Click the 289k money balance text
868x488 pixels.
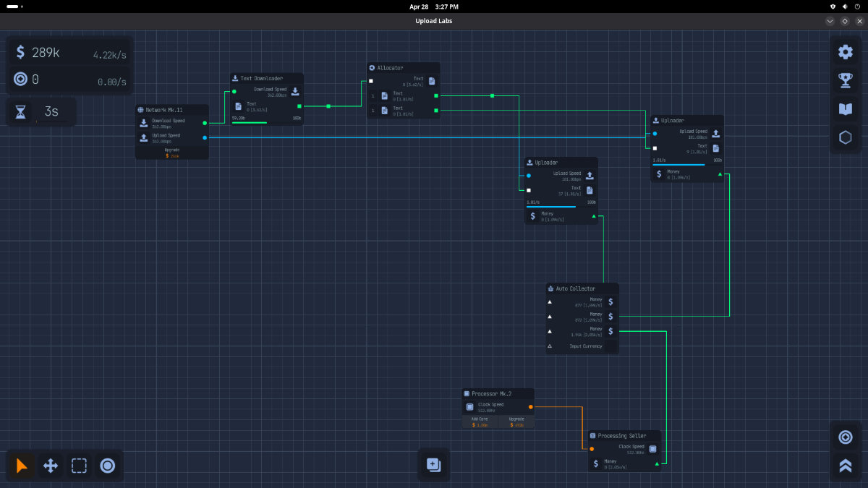pyautogui.click(x=46, y=52)
